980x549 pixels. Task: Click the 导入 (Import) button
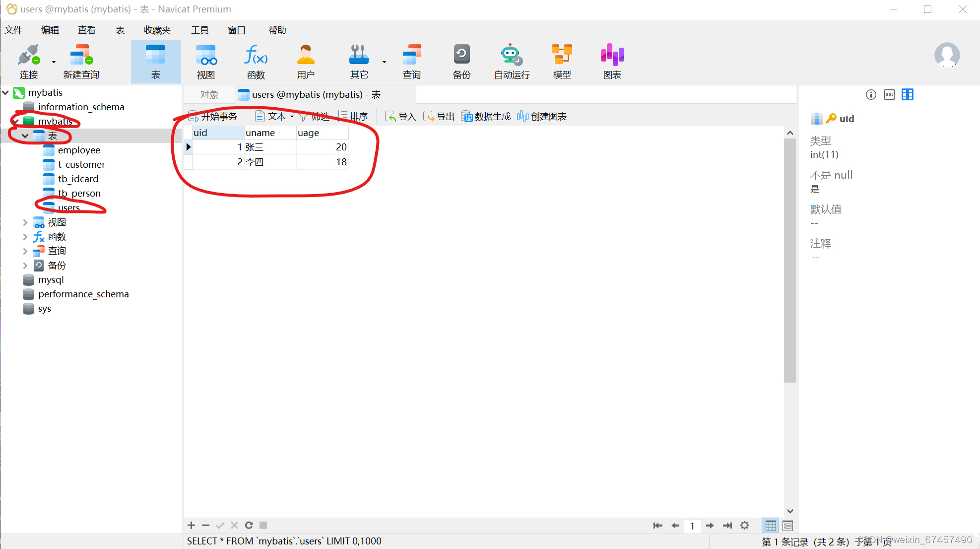point(400,117)
